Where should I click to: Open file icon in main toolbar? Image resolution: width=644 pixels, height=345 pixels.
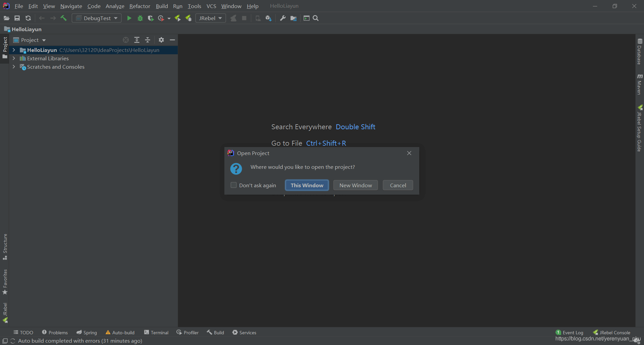pos(6,18)
